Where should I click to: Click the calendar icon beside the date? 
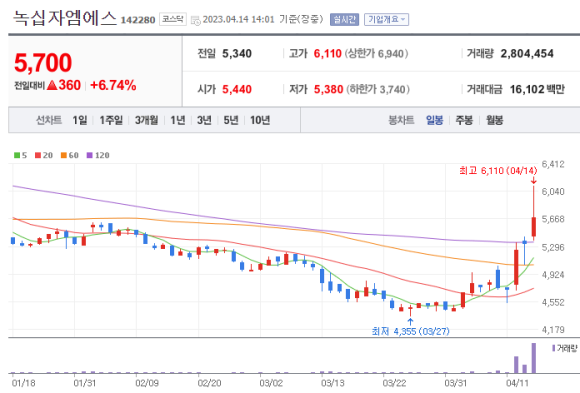pos(196,20)
